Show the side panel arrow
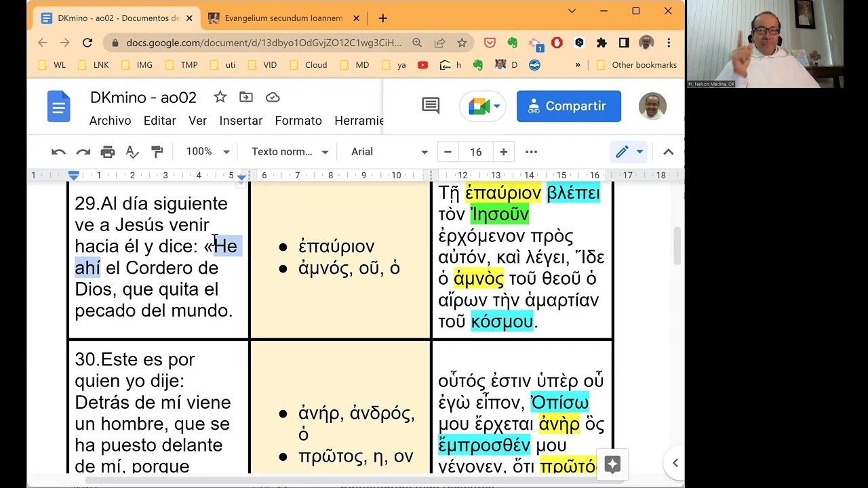 click(675, 463)
